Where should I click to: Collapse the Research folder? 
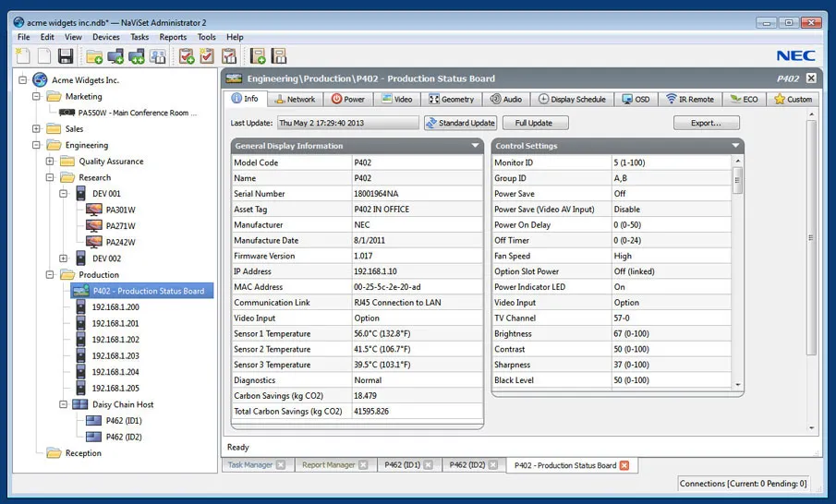tap(50, 177)
